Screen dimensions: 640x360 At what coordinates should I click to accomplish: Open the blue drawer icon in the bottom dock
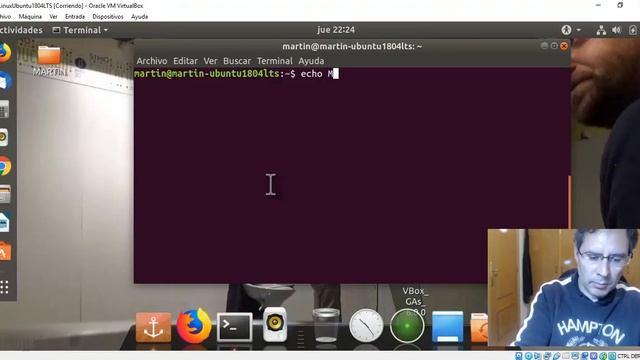448,327
